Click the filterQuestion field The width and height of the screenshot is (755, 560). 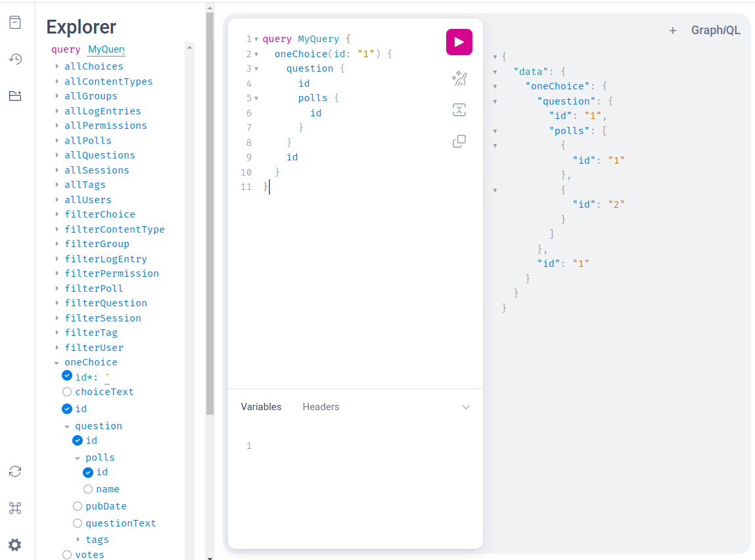[105, 303]
